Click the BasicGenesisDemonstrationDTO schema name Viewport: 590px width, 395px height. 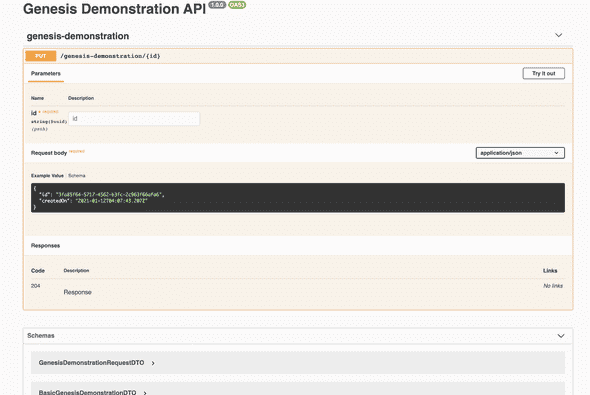[87, 392]
